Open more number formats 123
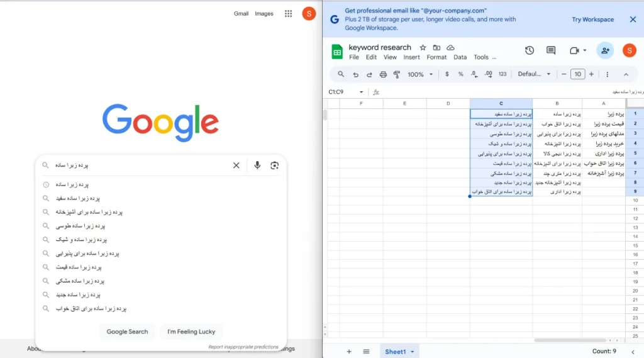The image size is (644, 358). [502, 74]
